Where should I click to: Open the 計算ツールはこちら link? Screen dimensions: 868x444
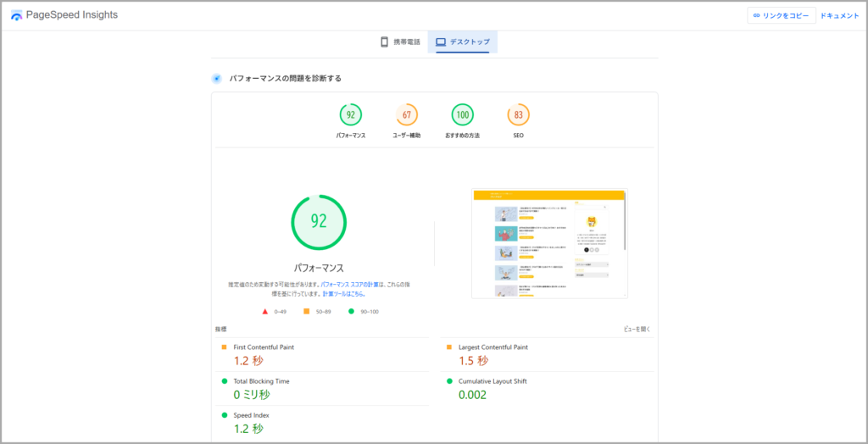click(343, 294)
